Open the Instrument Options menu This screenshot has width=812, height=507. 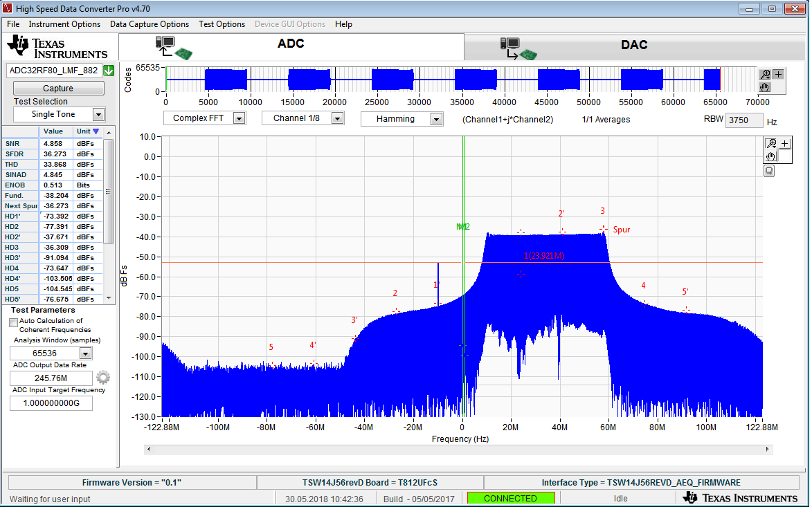pyautogui.click(x=64, y=24)
